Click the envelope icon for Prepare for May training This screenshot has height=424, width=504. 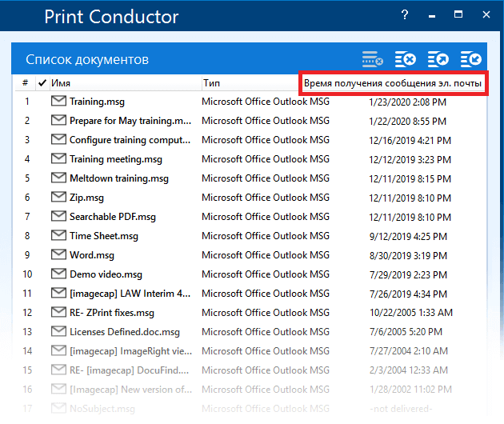[x=58, y=120]
